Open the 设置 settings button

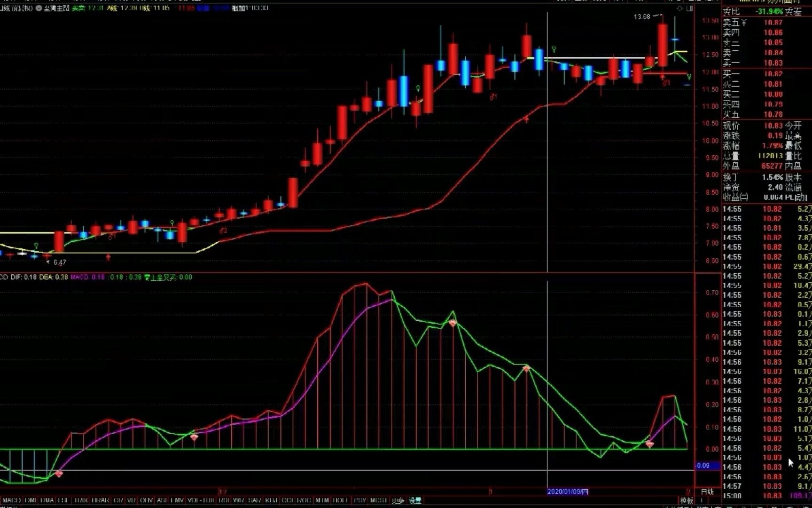coord(415,500)
